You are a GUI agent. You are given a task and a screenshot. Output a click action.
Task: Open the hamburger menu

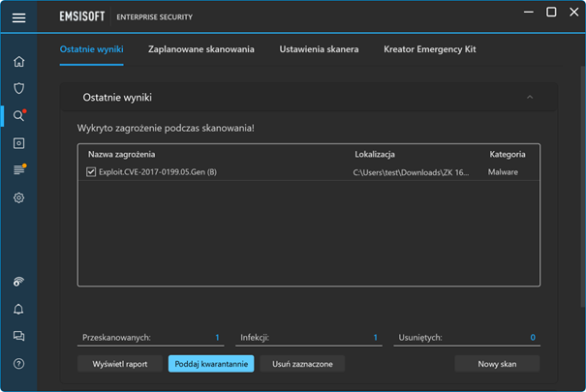point(18,17)
